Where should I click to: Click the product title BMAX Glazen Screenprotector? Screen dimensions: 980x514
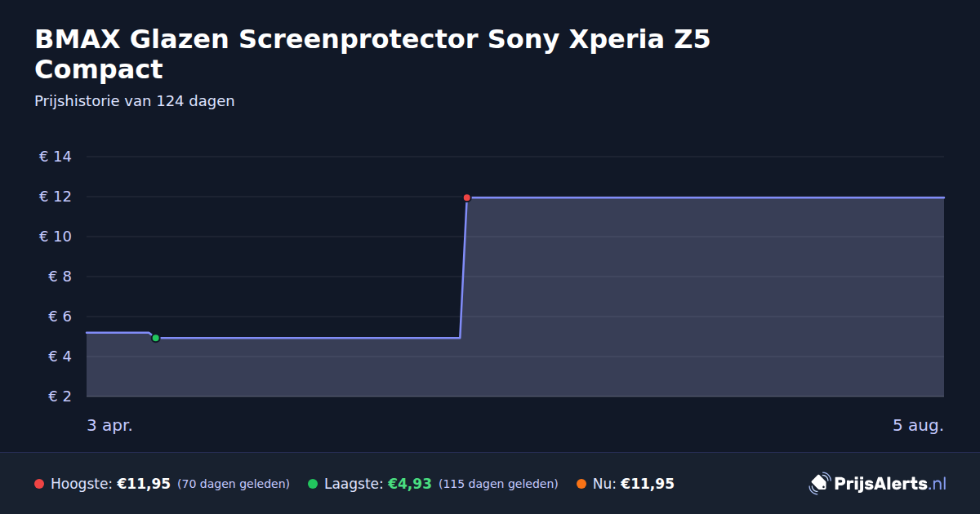(372, 54)
